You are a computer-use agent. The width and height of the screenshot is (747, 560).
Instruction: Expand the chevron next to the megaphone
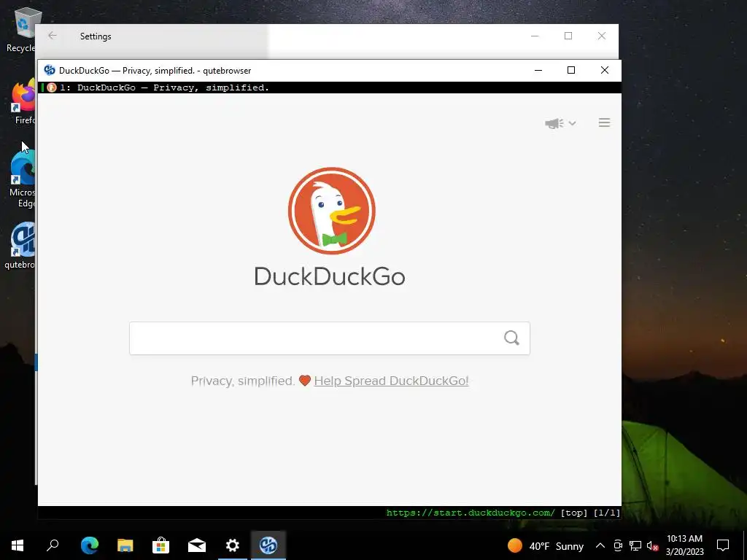tap(572, 123)
